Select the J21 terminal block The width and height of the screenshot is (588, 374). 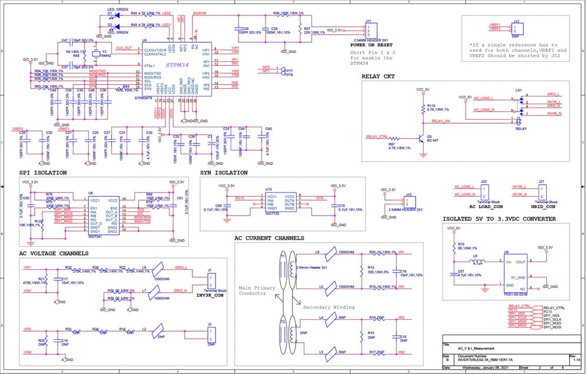542,193
